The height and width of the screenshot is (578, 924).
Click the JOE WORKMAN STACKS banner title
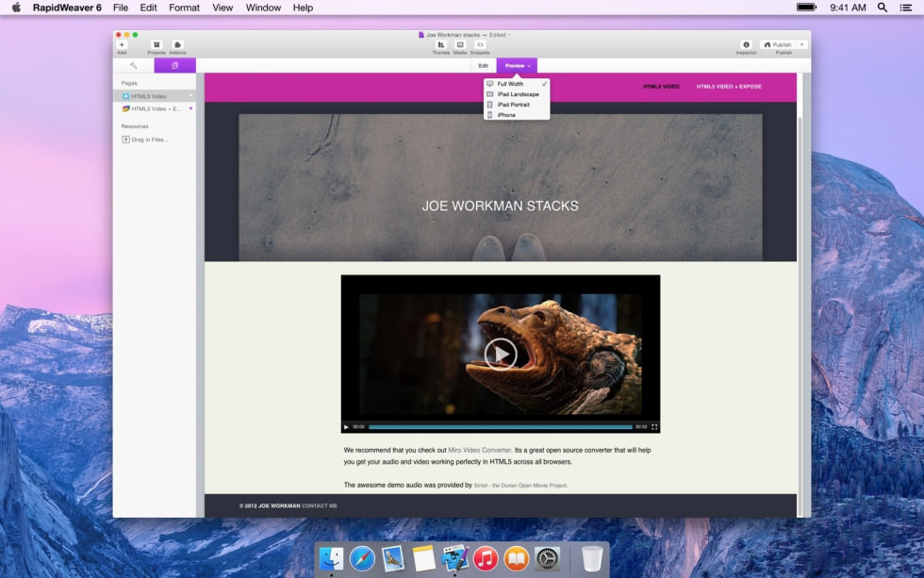[x=501, y=206]
